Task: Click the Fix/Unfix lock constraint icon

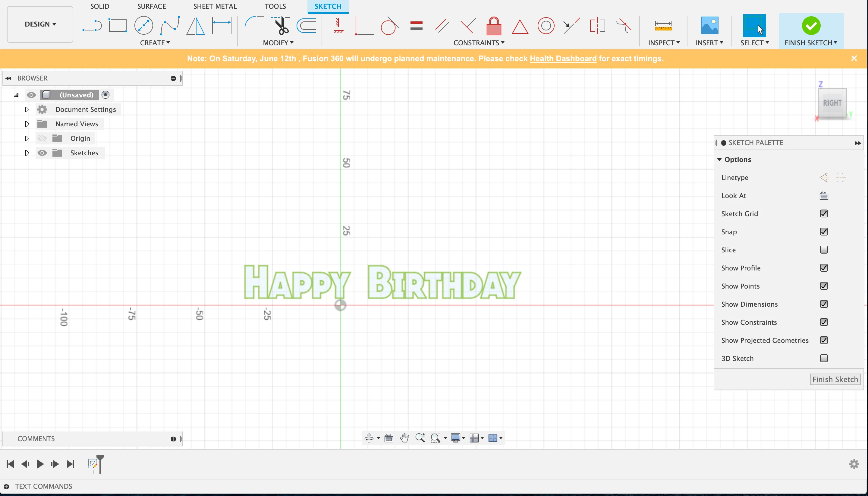Action: 494,26
